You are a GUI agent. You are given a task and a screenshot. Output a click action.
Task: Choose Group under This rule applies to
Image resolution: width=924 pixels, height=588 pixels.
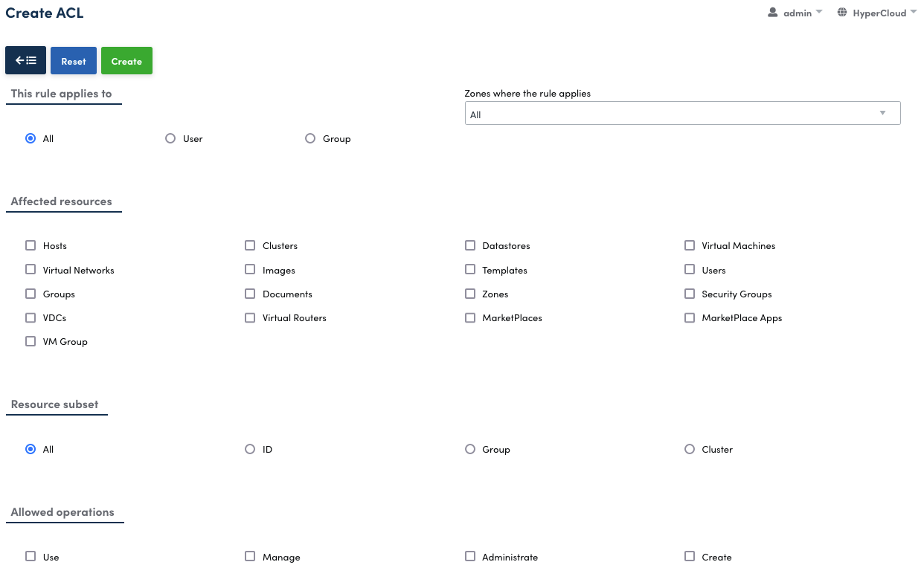[x=310, y=138]
